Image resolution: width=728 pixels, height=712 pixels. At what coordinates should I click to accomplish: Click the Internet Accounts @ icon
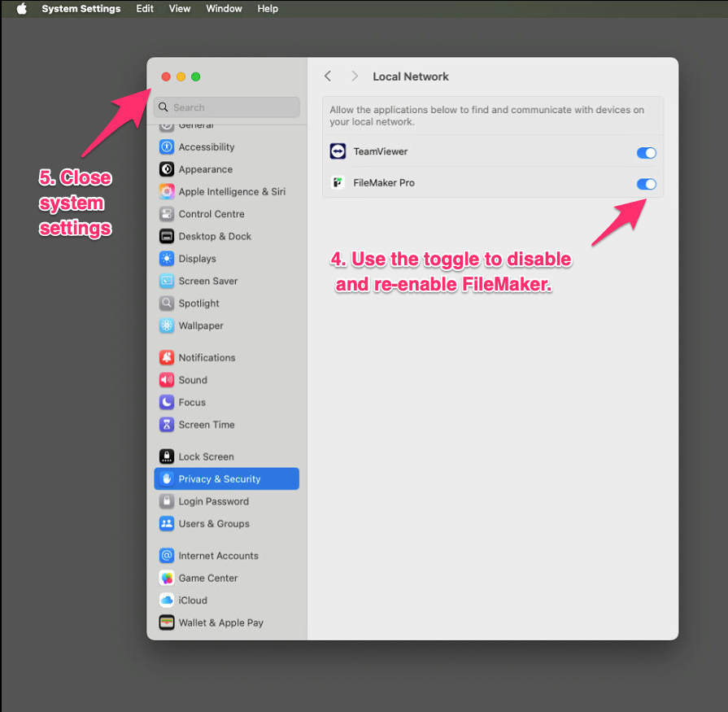coord(167,555)
